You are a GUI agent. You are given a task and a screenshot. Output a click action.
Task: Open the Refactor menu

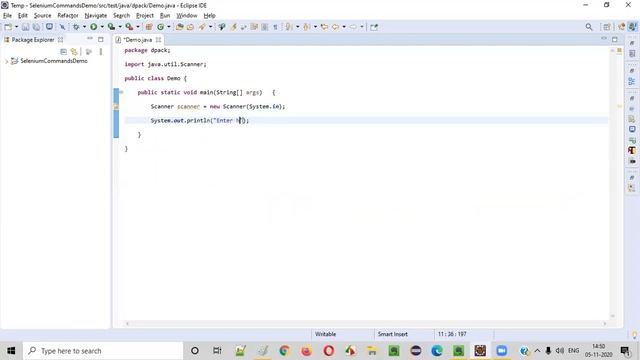pyautogui.click(x=68, y=16)
